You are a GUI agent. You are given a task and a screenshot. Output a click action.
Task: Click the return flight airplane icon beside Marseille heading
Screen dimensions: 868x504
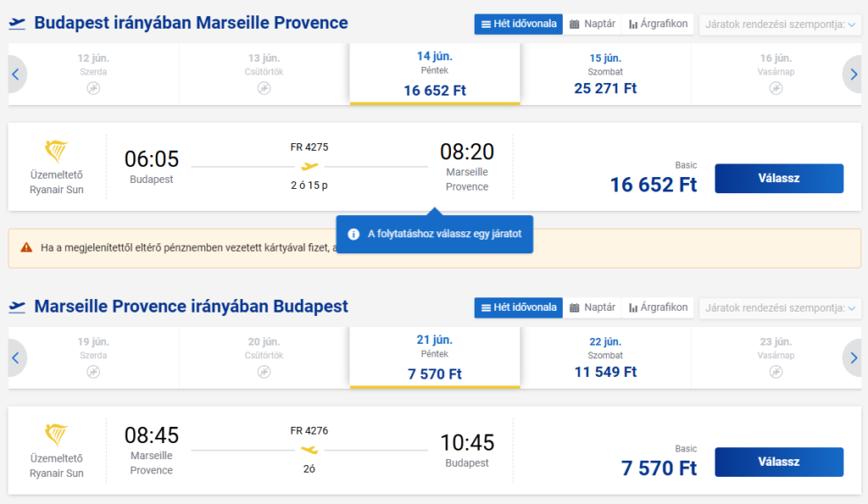coord(17,307)
